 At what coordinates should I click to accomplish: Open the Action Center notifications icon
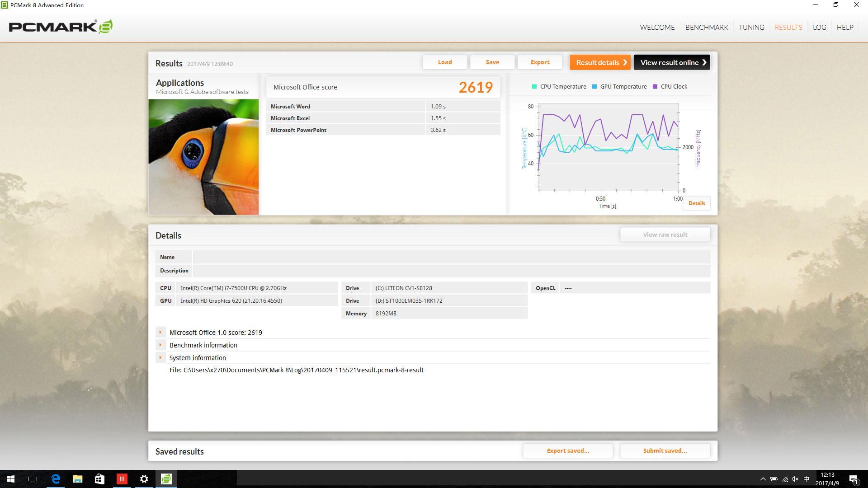(x=854, y=479)
